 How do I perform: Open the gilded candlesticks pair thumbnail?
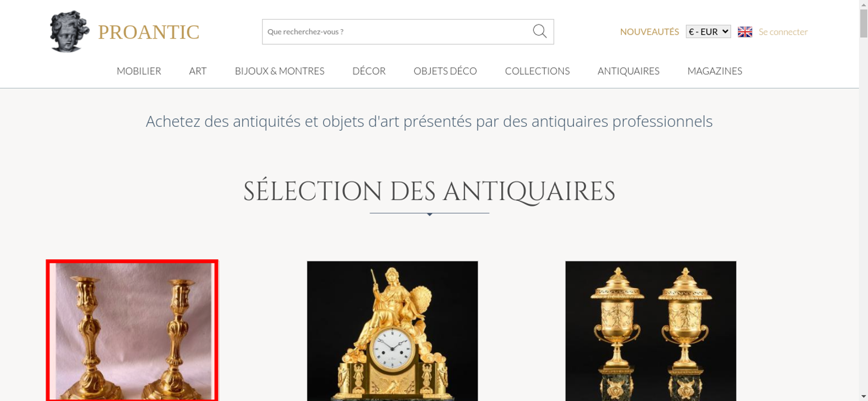click(x=132, y=330)
